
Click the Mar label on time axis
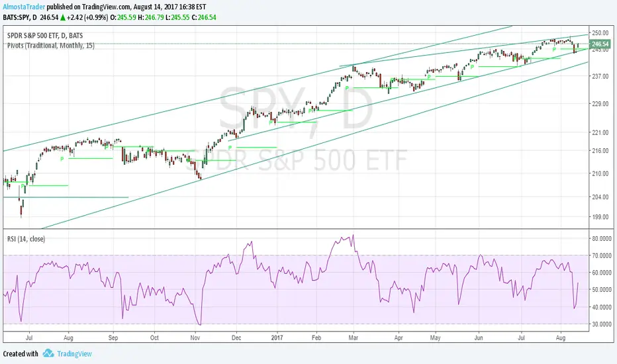354,338
